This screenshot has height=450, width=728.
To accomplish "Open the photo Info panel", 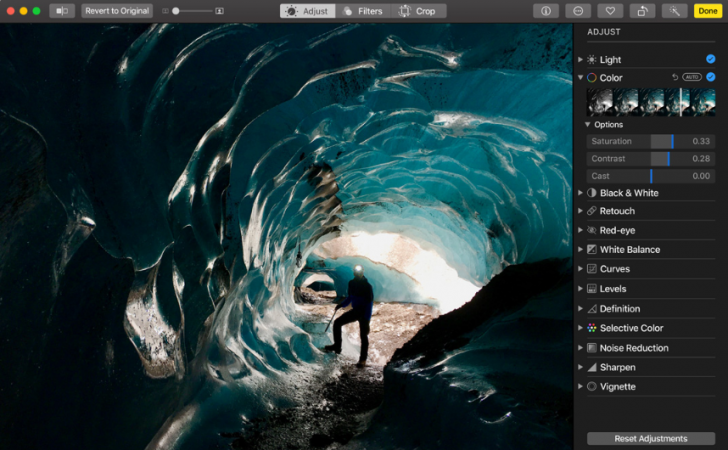I will pos(546,11).
